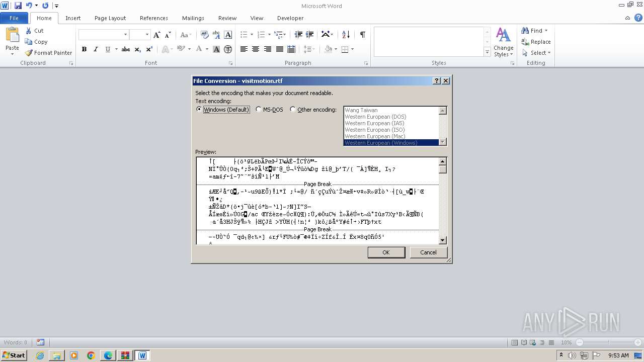Center align text
644x362 pixels.
coord(256,49)
